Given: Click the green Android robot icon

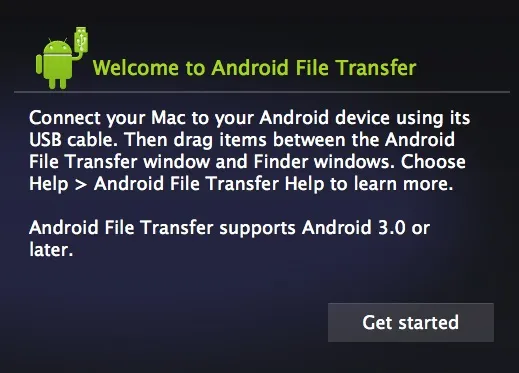Looking at the screenshot, I should coord(62,58).
